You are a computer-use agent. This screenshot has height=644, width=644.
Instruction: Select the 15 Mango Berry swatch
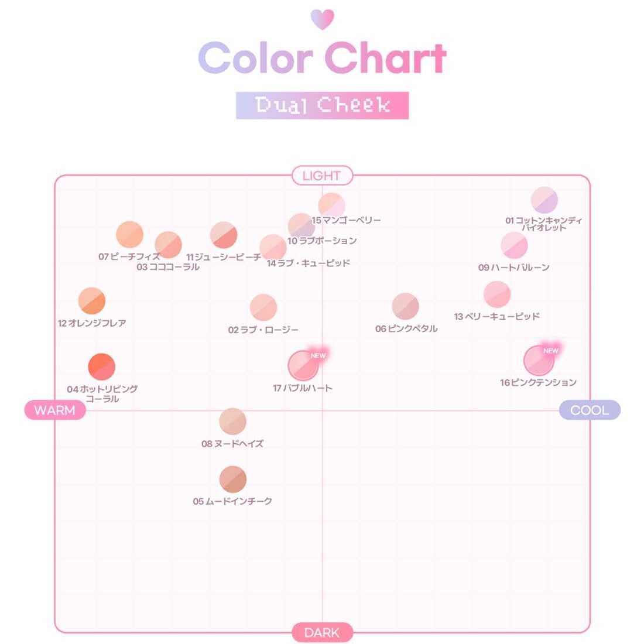coord(332,205)
